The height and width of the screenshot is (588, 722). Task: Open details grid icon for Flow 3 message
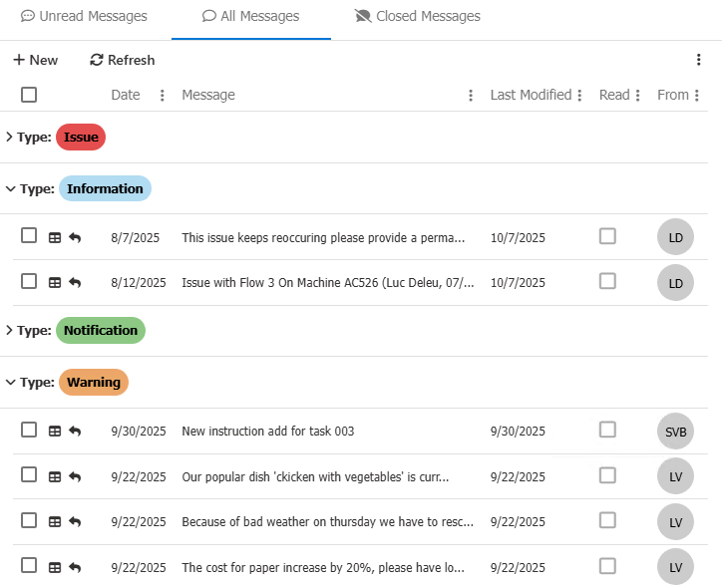click(55, 282)
